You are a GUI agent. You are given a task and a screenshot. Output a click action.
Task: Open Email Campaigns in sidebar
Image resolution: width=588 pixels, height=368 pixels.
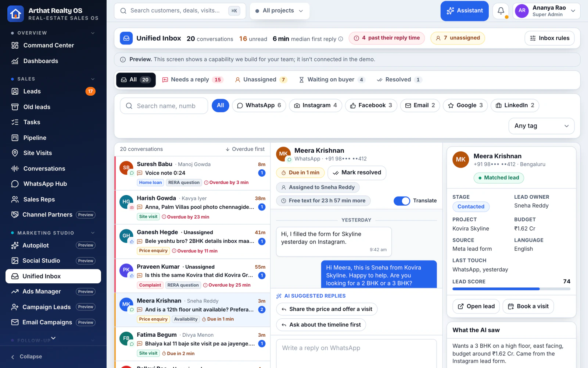(x=53, y=322)
